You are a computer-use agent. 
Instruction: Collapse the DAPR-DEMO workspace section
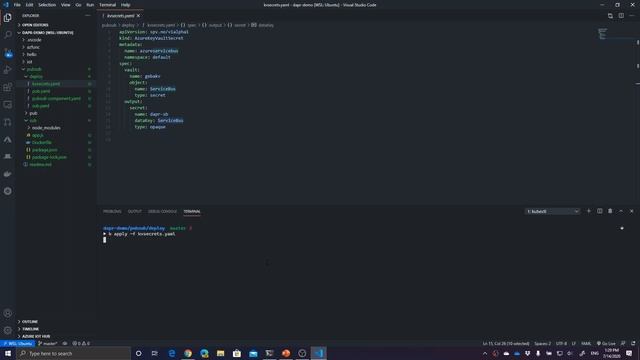[x=47, y=33]
